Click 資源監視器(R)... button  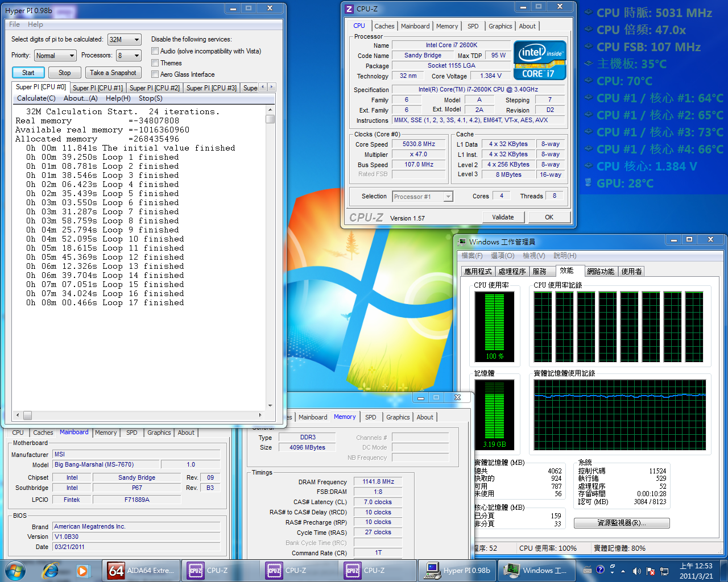click(x=622, y=523)
